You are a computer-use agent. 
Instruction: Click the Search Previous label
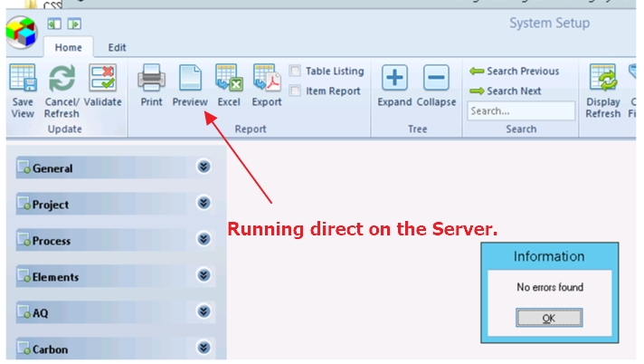point(523,72)
